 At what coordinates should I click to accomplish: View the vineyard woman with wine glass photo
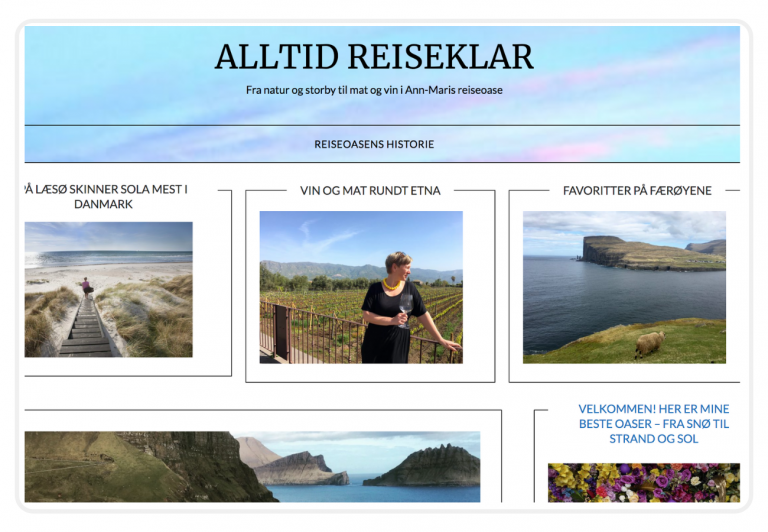pyautogui.click(x=361, y=287)
